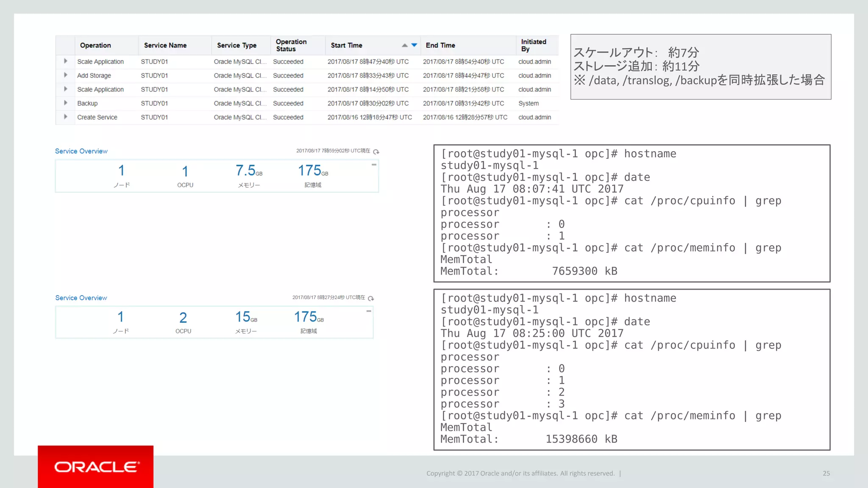Click the Operation column header
868x488 pixels.
point(95,45)
